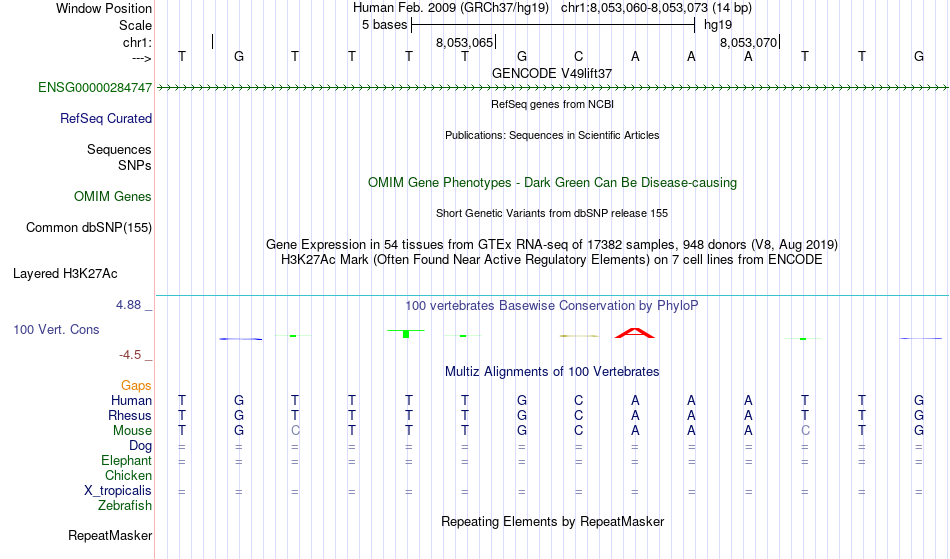Click the red A conservation peak
Screen dimensions: 950x559
click(634, 332)
